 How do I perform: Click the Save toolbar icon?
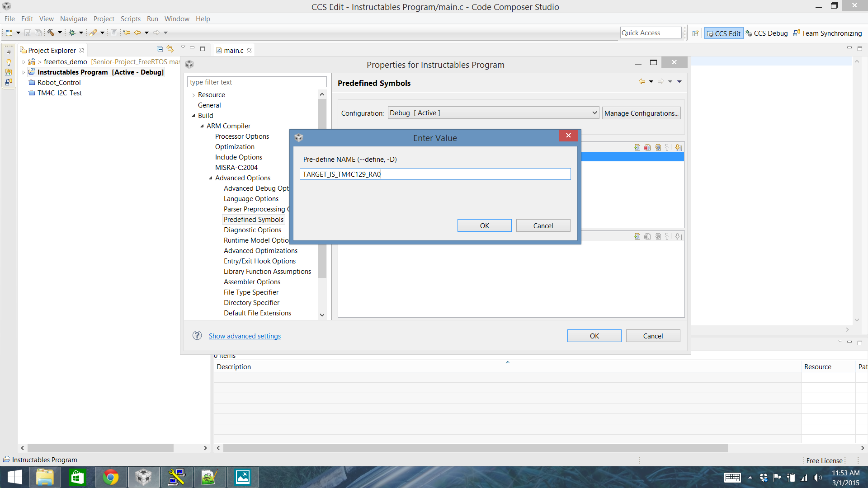click(28, 33)
